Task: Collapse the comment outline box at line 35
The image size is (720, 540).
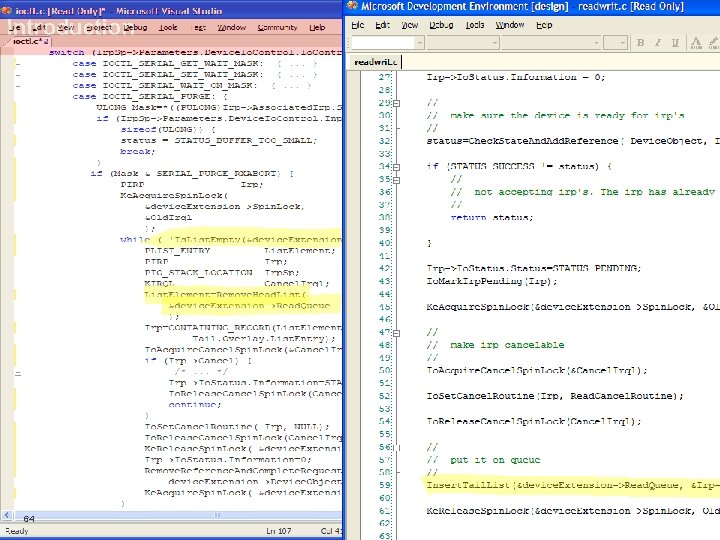Action: (x=397, y=180)
